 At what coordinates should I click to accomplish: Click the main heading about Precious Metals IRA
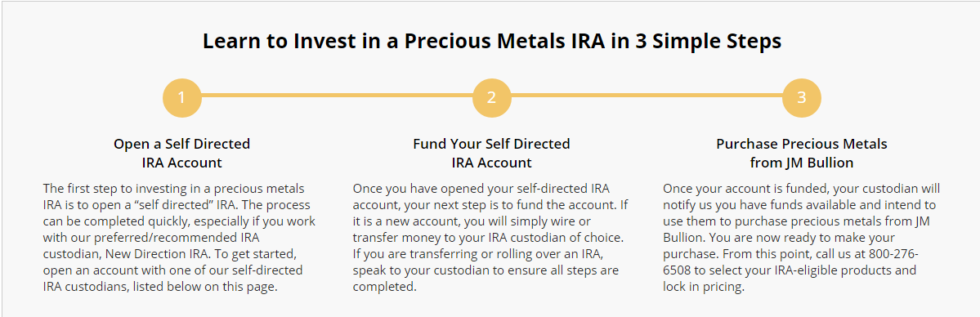coord(492,42)
